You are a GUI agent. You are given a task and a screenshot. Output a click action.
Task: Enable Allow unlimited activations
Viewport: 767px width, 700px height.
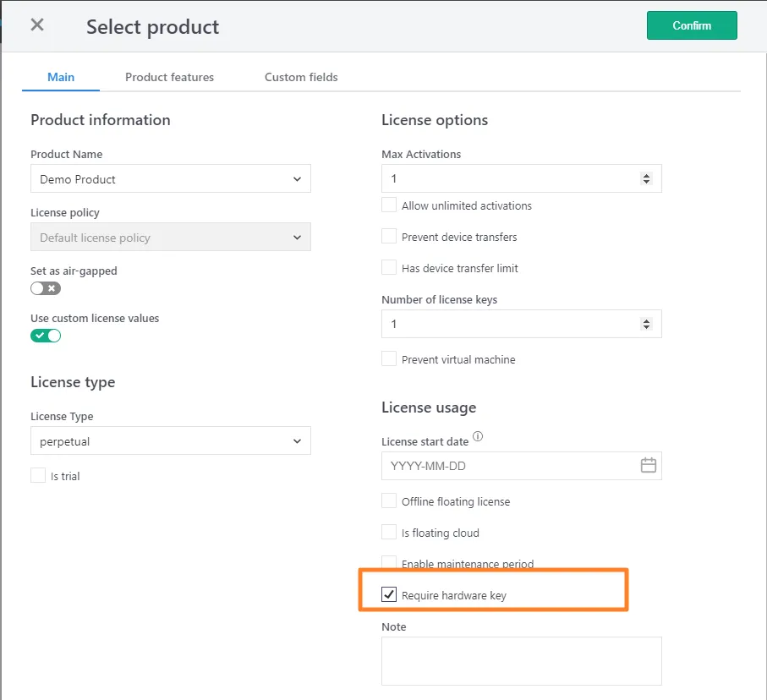[x=389, y=205]
